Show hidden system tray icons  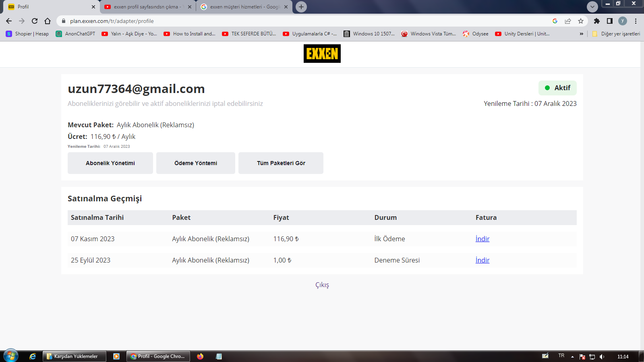coord(572,356)
